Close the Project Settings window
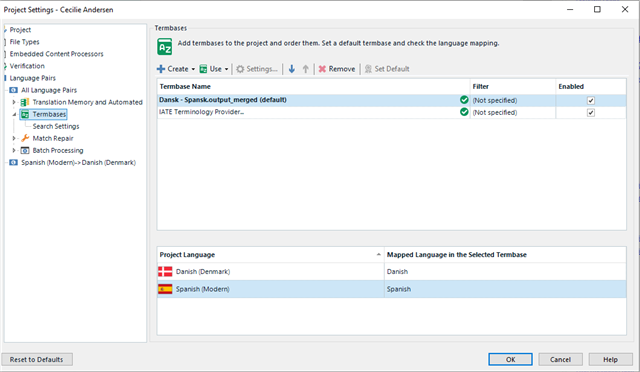The image size is (640, 372). pyautogui.click(x=625, y=9)
